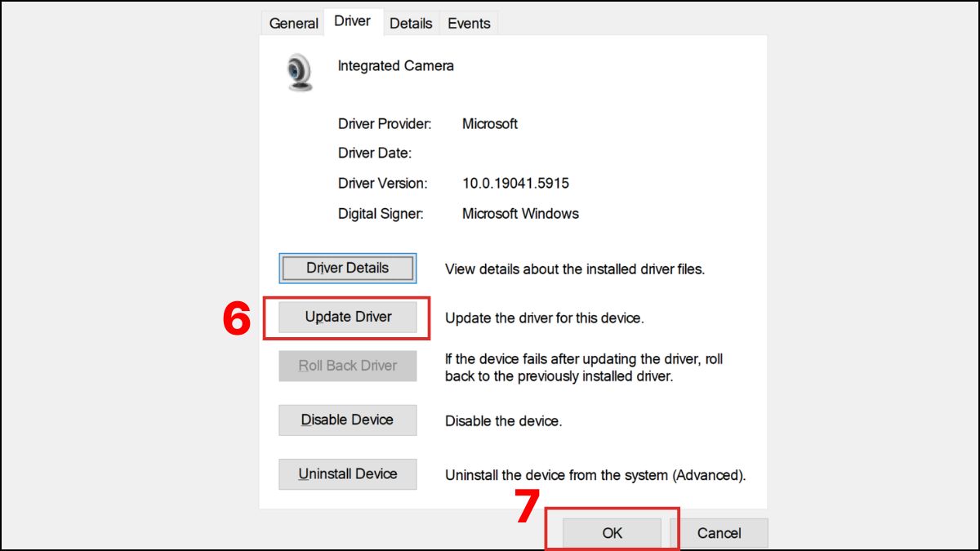Switch to the Details tab
980x551 pixels.
(x=411, y=23)
